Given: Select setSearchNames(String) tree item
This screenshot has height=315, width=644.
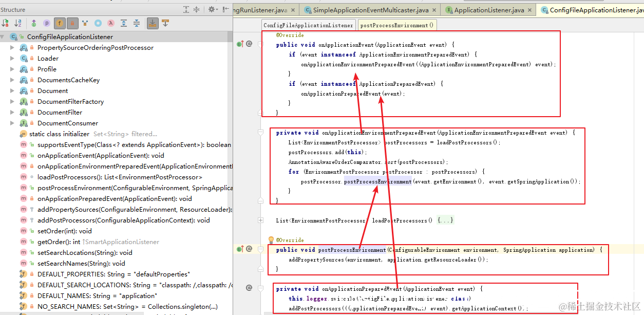Looking at the screenshot, I should (x=81, y=264).
